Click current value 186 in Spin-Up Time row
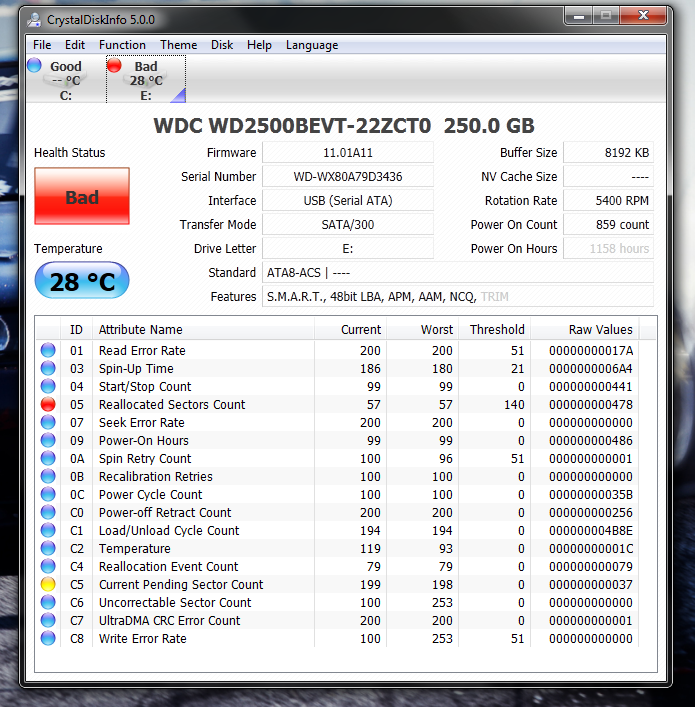Viewport: 695px width, 707px height. [x=370, y=368]
